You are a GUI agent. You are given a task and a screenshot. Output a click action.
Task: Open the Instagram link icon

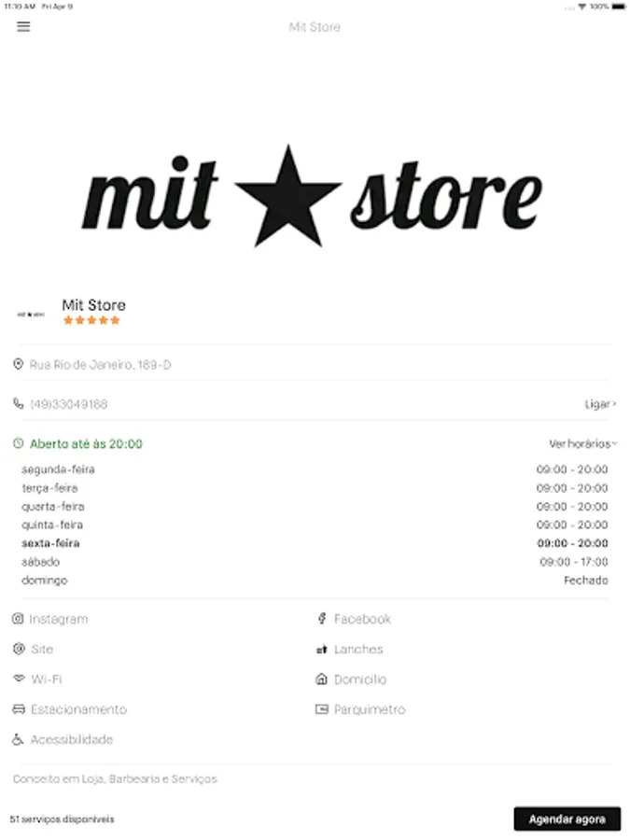coord(18,619)
